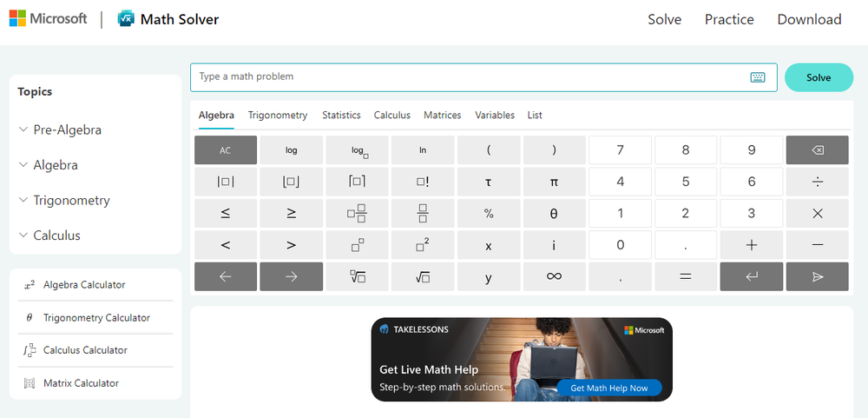
Task: Insert the theta symbol
Action: click(554, 214)
